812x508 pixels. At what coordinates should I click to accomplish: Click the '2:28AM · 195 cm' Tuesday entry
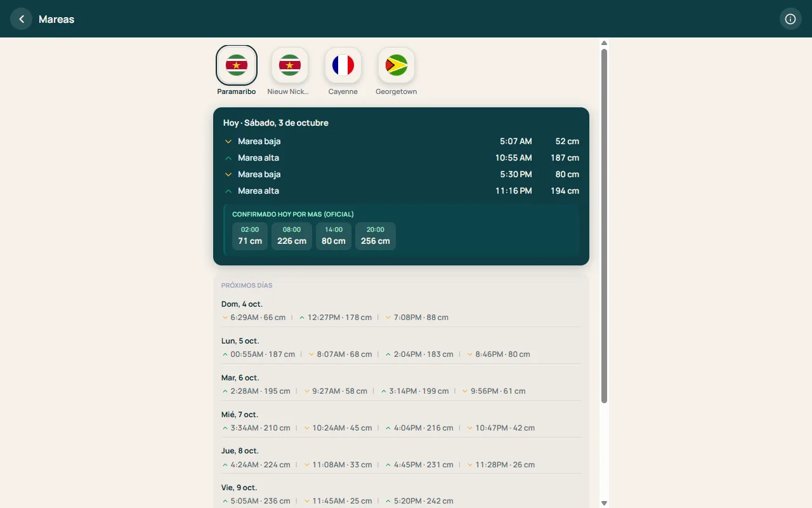pyautogui.click(x=256, y=391)
